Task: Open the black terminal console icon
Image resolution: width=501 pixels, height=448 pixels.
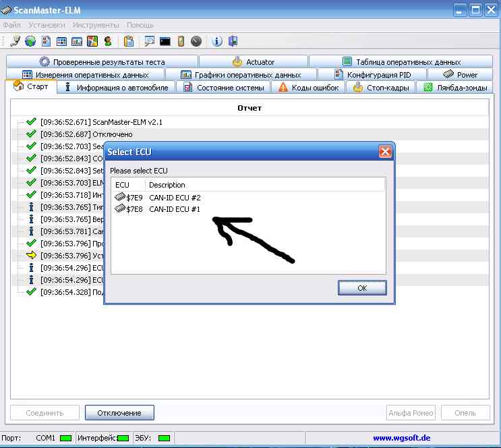Action: pyautogui.click(x=165, y=41)
